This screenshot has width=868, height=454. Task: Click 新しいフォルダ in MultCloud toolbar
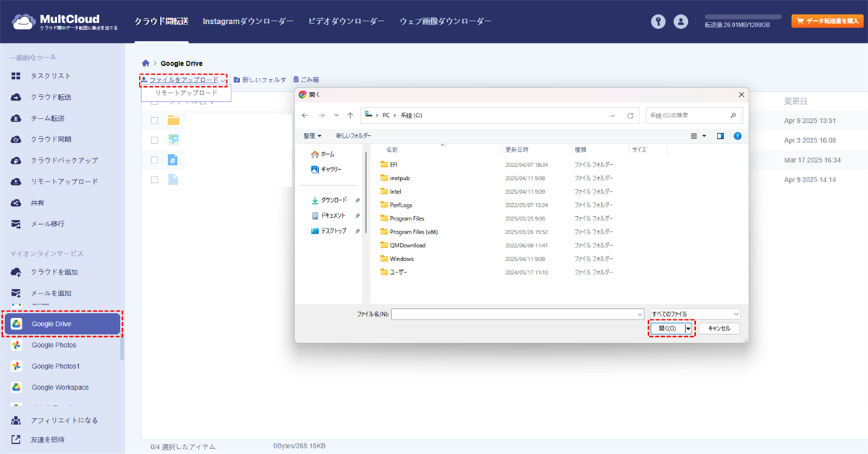click(260, 80)
